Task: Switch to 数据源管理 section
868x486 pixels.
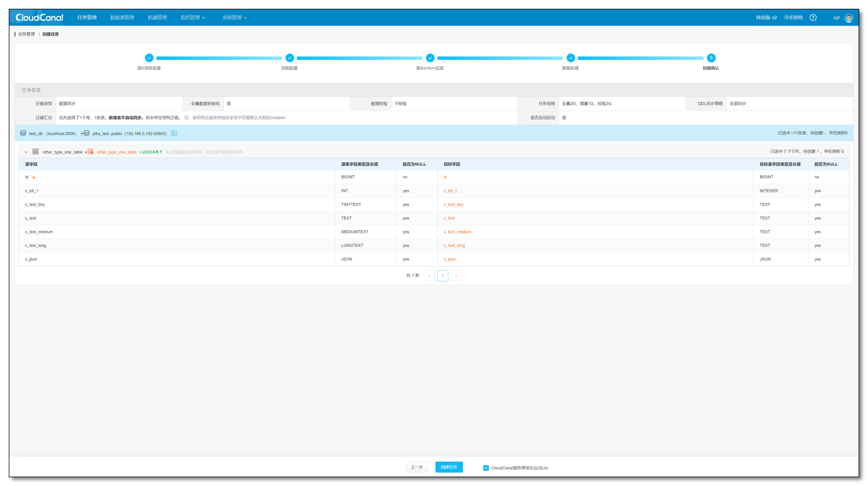Action: pos(122,17)
